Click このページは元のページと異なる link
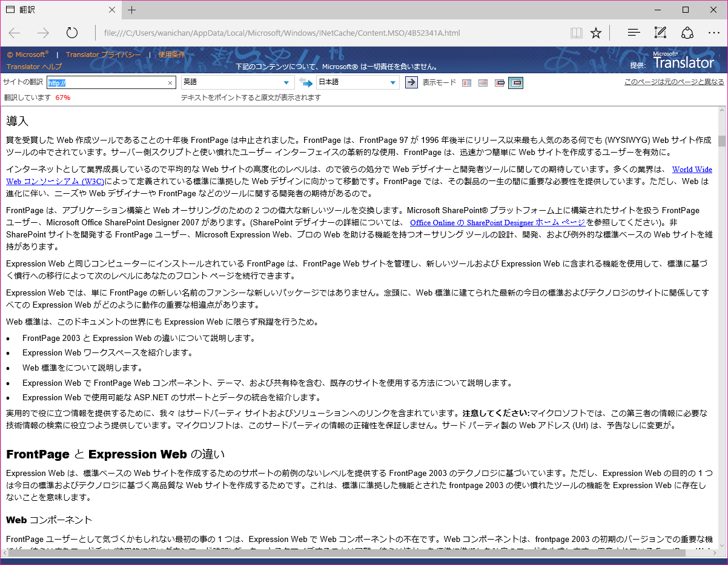The width and height of the screenshot is (728, 565). (674, 82)
